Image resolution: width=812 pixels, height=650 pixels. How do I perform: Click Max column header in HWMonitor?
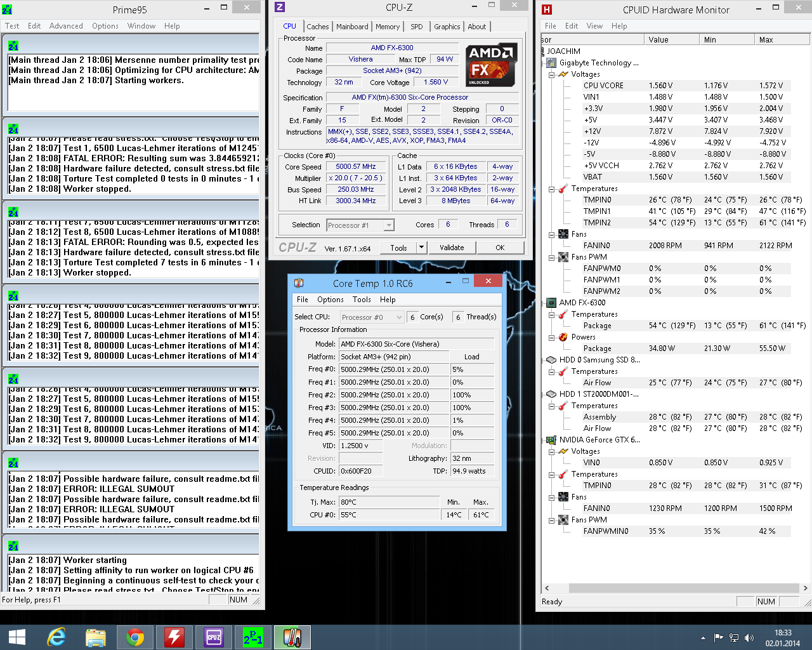782,39
